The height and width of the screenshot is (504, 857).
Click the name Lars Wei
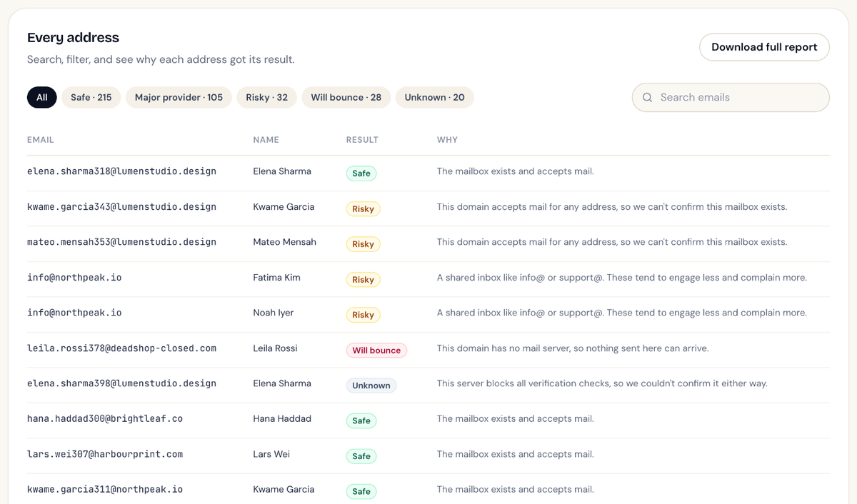click(x=271, y=454)
